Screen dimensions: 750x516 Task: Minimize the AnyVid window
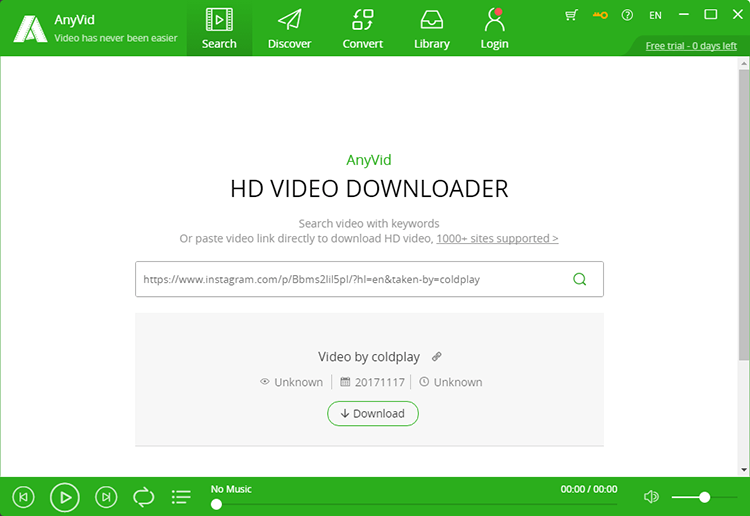(x=684, y=15)
